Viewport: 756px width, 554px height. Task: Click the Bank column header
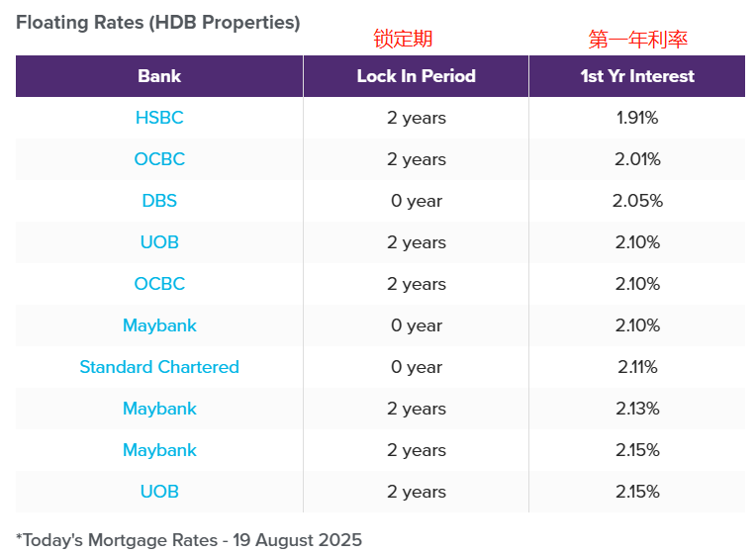tap(159, 76)
